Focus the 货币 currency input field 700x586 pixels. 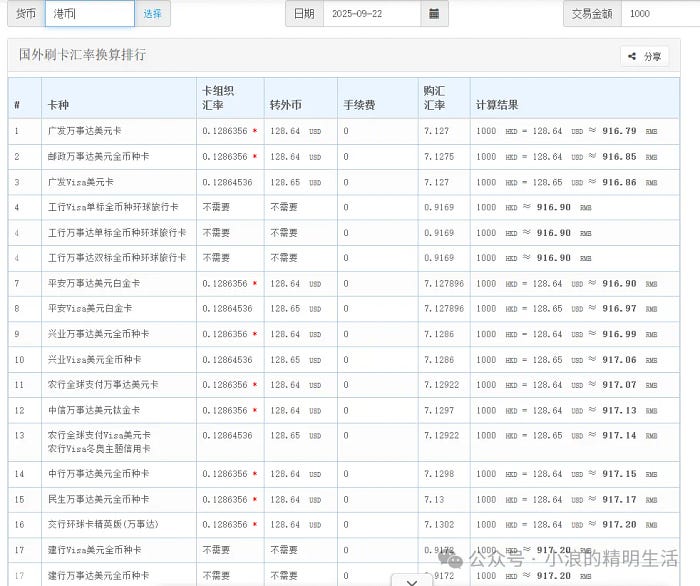(x=90, y=14)
